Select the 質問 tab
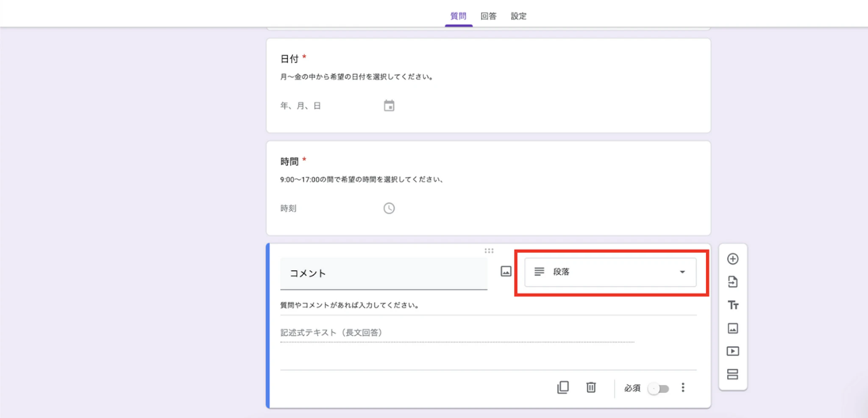868x418 pixels. pyautogui.click(x=458, y=16)
